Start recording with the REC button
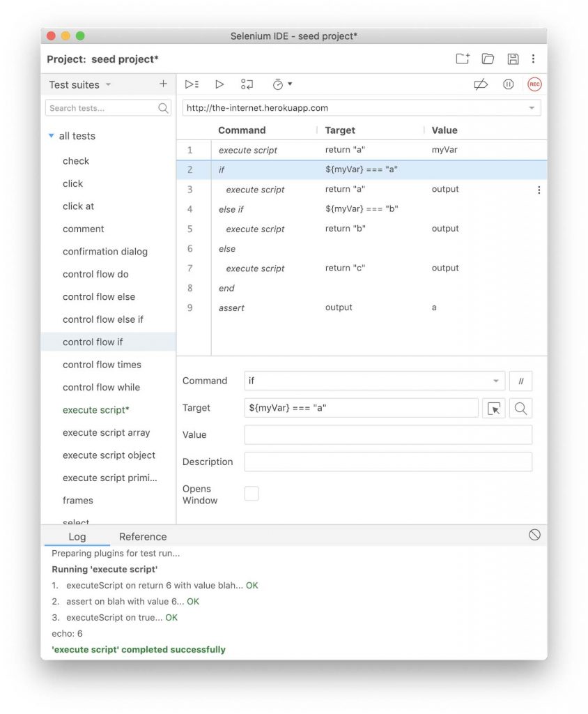 click(534, 84)
